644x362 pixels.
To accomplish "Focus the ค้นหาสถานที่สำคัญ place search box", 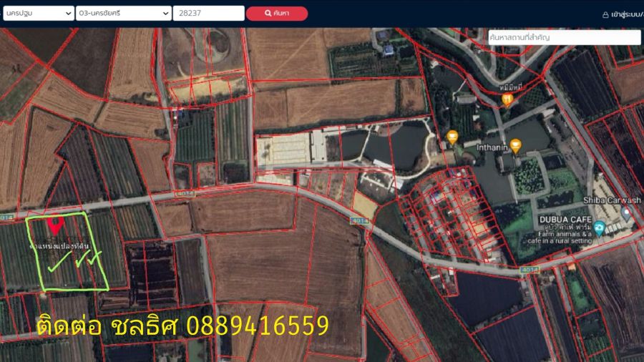I will [x=564, y=36].
